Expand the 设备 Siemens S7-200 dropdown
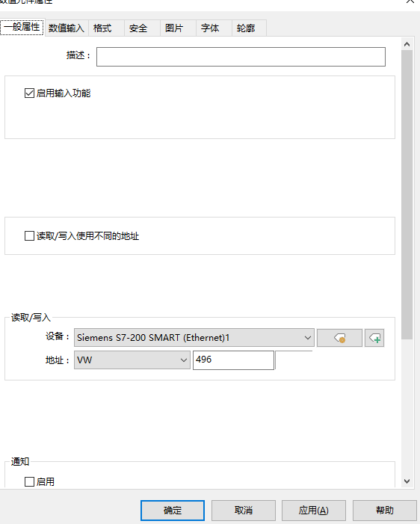Viewport: 420px width, 524px height. [194, 338]
